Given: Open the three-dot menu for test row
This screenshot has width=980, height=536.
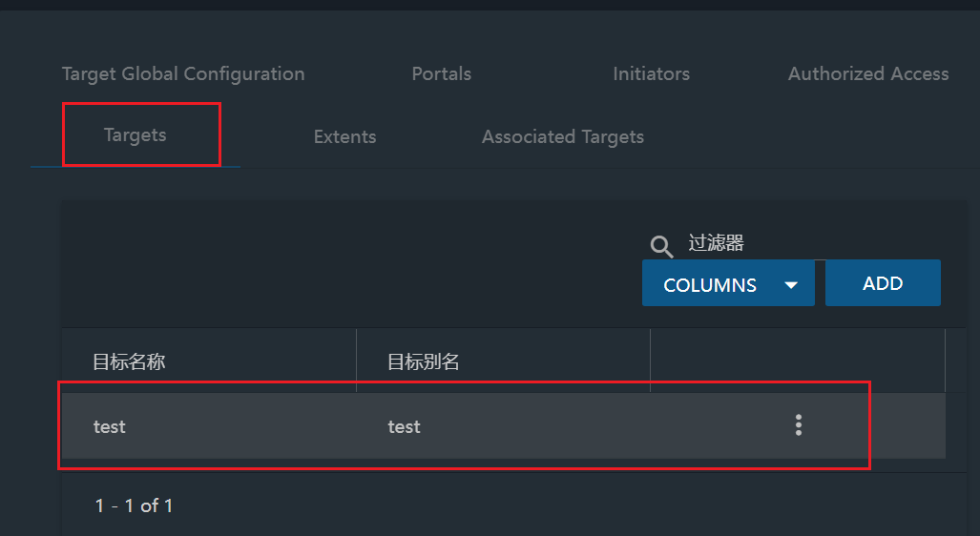Looking at the screenshot, I should tap(798, 424).
